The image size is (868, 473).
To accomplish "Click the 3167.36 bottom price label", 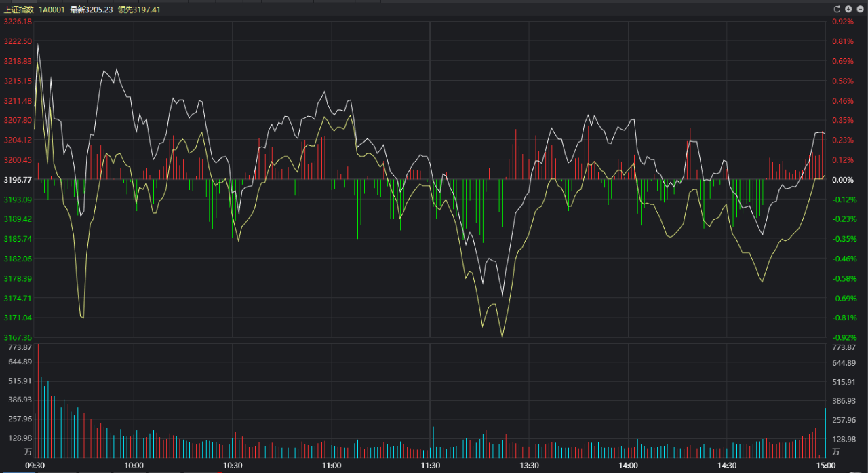I will coord(18,337).
